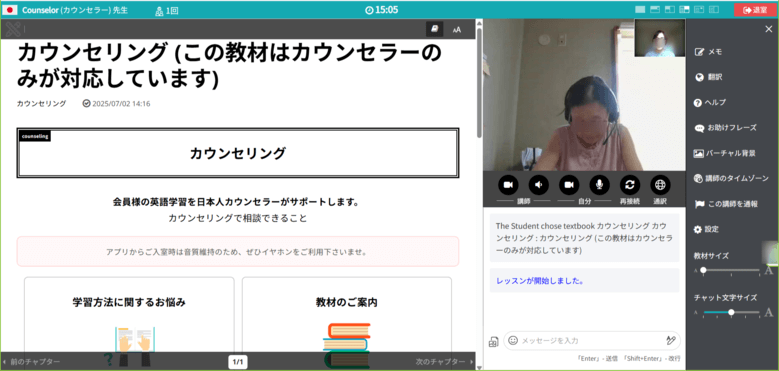Toggle your own (自分) camera button
The height and width of the screenshot is (371, 779).
point(569,185)
